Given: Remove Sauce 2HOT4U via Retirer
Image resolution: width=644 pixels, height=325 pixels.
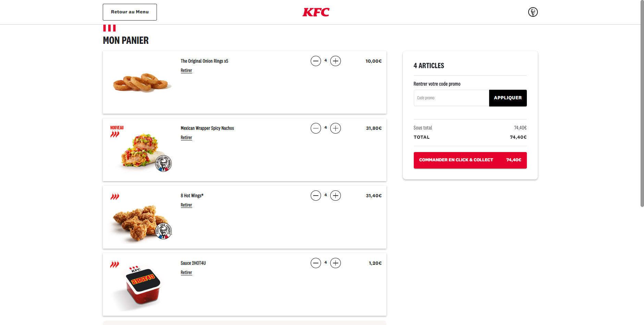Looking at the screenshot, I should click(x=186, y=273).
